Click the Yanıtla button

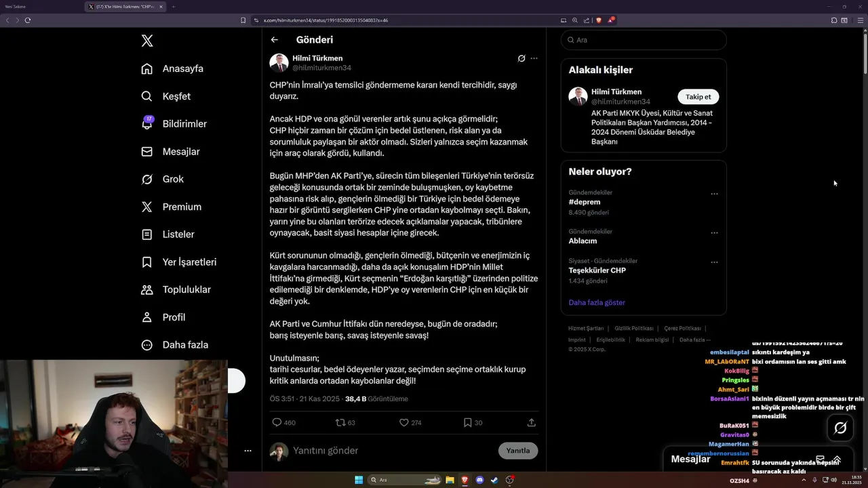pyautogui.click(x=518, y=451)
